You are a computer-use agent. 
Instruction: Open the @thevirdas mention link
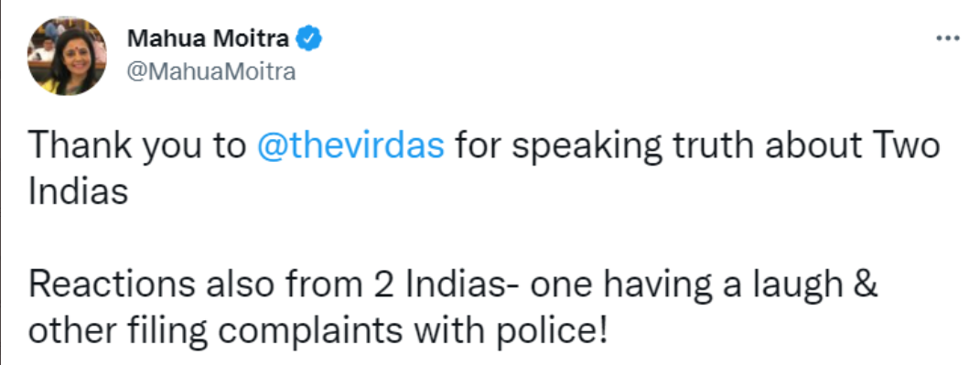[350, 146]
